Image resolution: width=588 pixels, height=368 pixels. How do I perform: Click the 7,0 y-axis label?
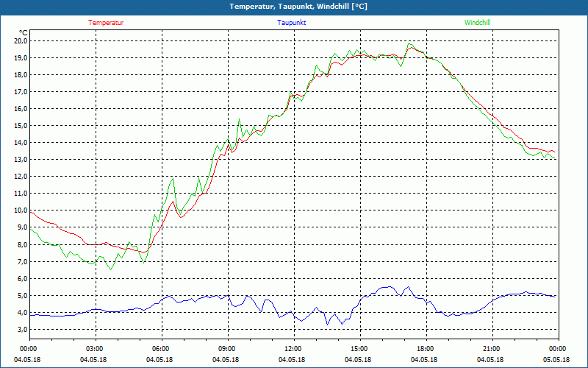pos(22,262)
